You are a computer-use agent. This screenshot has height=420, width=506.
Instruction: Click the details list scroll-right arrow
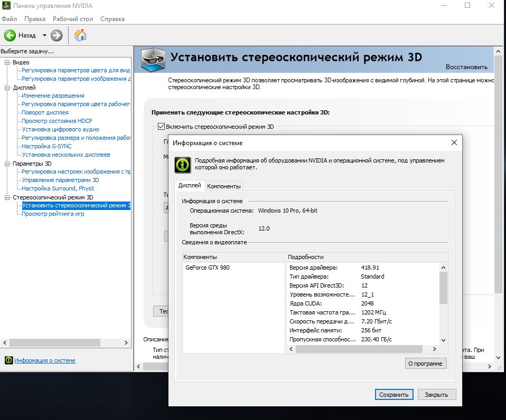[x=435, y=349]
